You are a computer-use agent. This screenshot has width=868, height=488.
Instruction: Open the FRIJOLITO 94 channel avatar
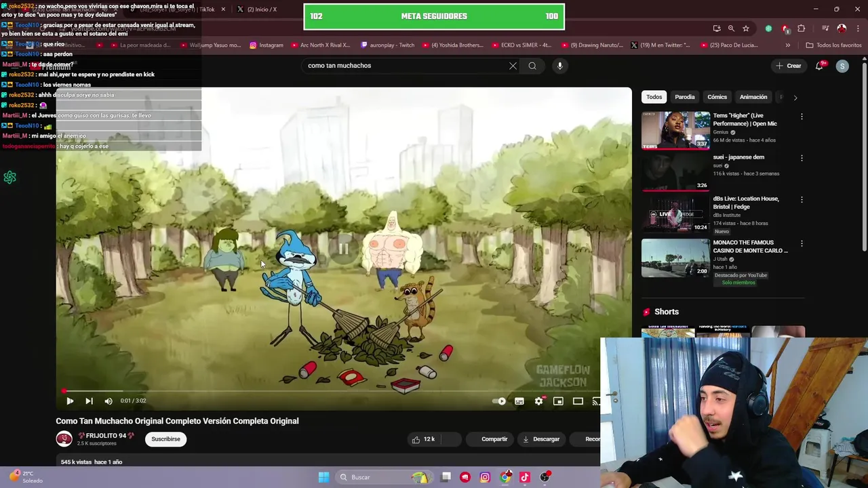[64, 439]
